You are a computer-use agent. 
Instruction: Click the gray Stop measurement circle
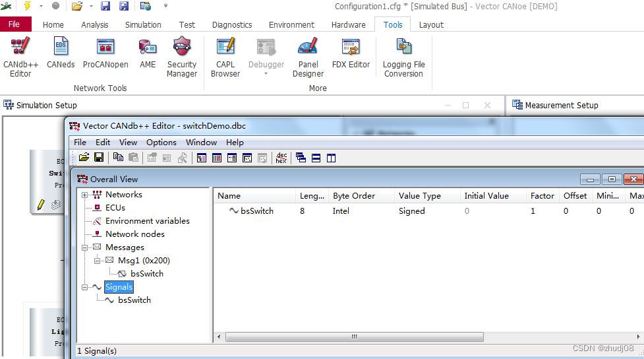[55, 6]
